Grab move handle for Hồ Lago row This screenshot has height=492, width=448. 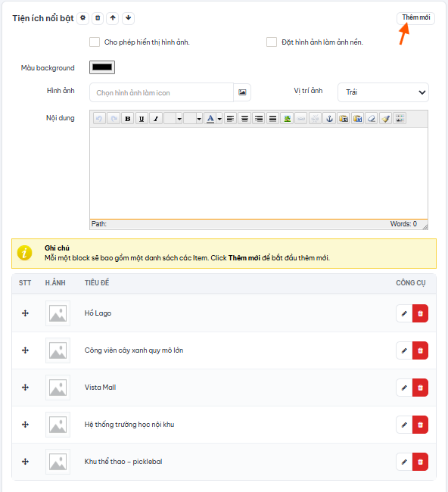tap(26, 313)
